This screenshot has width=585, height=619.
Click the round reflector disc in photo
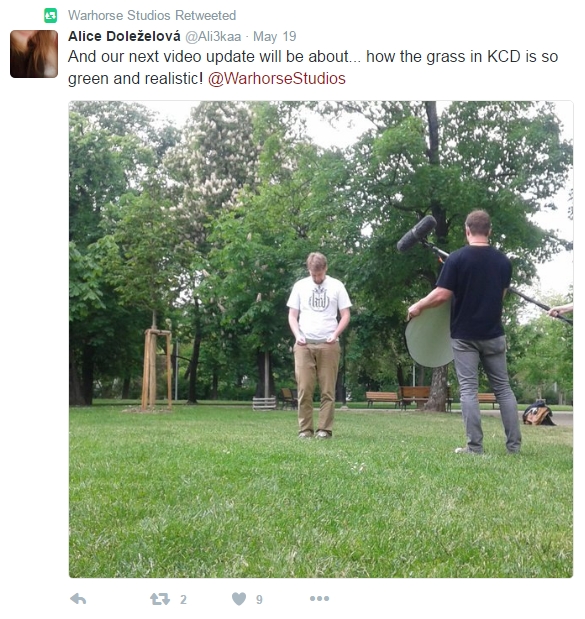point(429,336)
